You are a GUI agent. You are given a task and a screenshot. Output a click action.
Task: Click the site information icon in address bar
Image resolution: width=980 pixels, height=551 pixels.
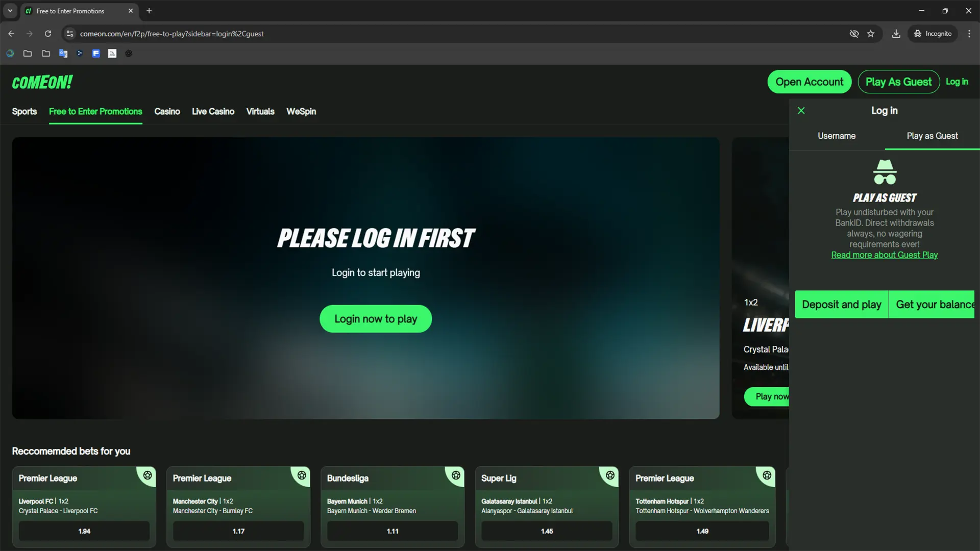[x=70, y=34]
